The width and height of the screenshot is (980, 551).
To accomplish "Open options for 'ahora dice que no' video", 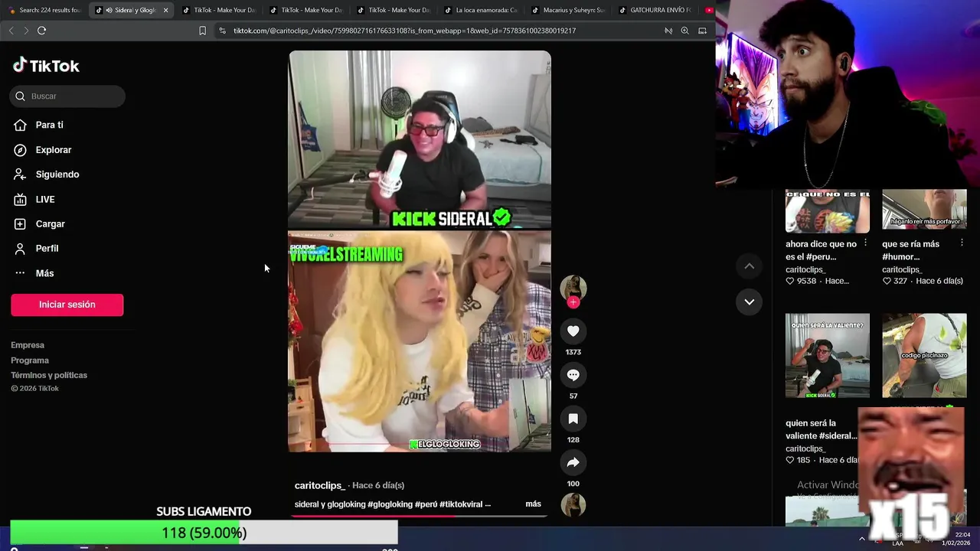I will (865, 243).
